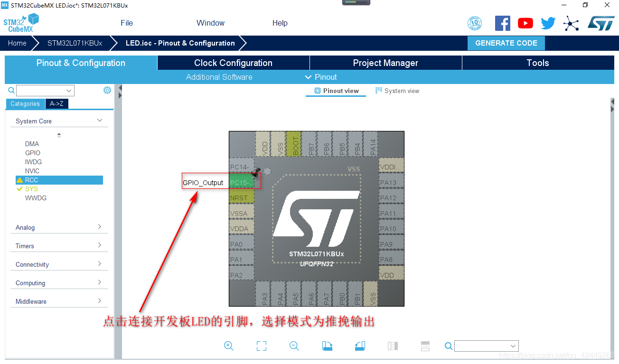Screen dimensions: 619x364
Task: Open the YouTube icon link
Action: click(x=525, y=23)
